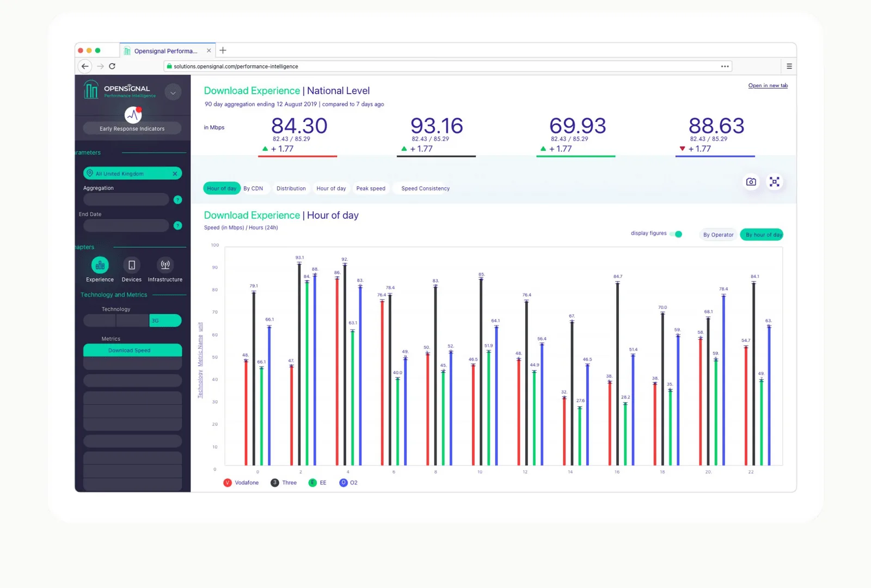Switch chart view to By Operator
The width and height of the screenshot is (871, 588).
[718, 235]
